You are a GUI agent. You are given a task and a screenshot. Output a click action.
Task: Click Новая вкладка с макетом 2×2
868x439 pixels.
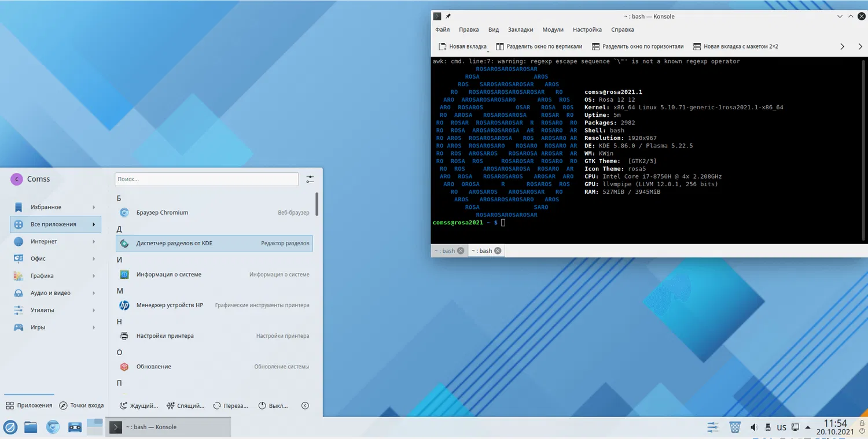coord(736,46)
